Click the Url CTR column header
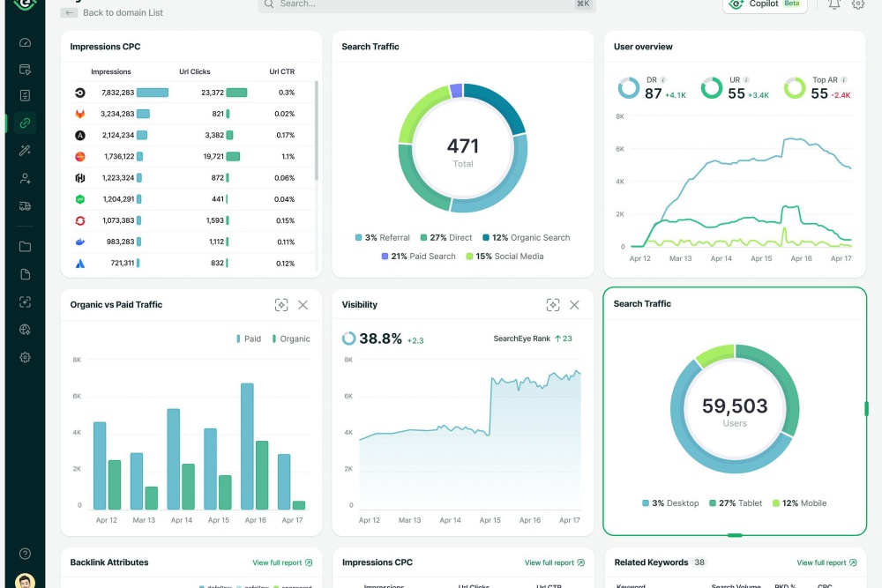Image resolution: width=882 pixels, height=588 pixels. pyautogui.click(x=282, y=71)
